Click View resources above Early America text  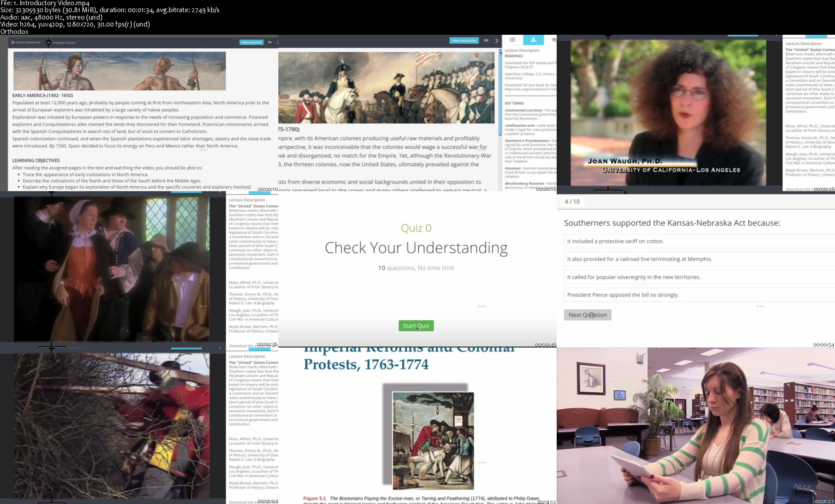(251, 42)
